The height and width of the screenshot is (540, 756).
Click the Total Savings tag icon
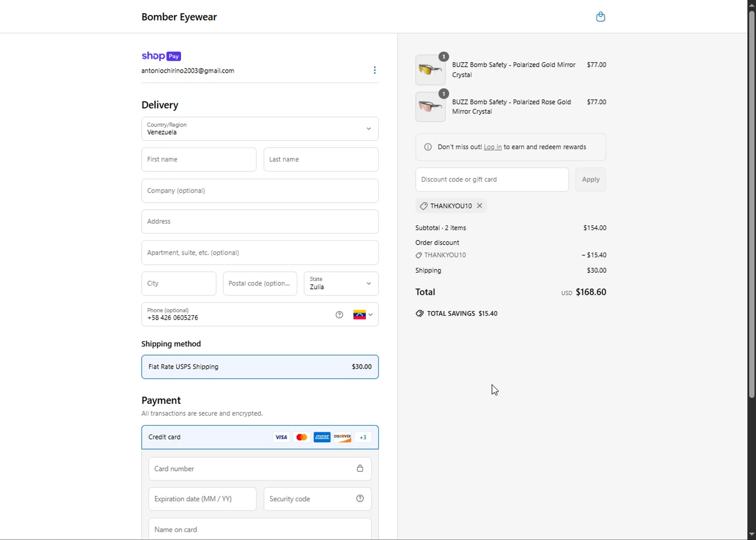[x=419, y=314]
